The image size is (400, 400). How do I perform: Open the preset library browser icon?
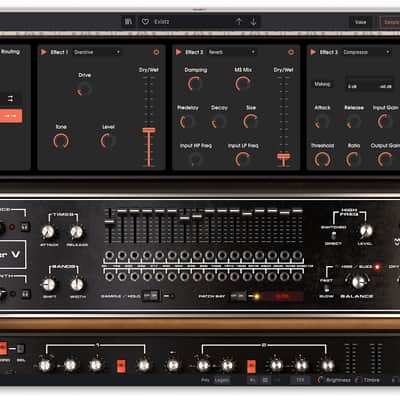tap(128, 22)
